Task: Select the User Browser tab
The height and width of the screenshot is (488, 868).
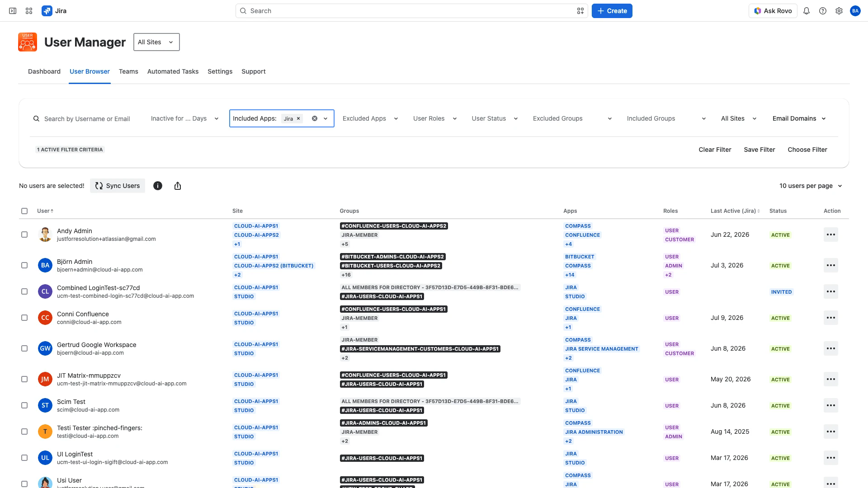Action: click(90, 71)
